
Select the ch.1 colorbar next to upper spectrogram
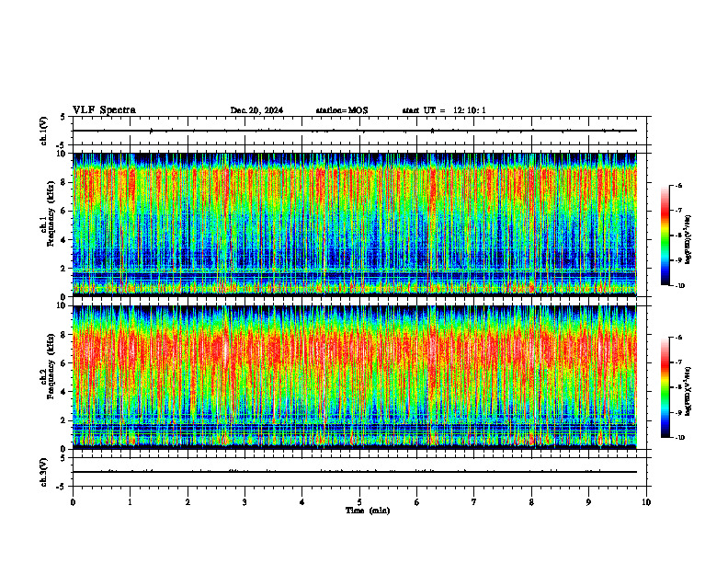coord(665,236)
